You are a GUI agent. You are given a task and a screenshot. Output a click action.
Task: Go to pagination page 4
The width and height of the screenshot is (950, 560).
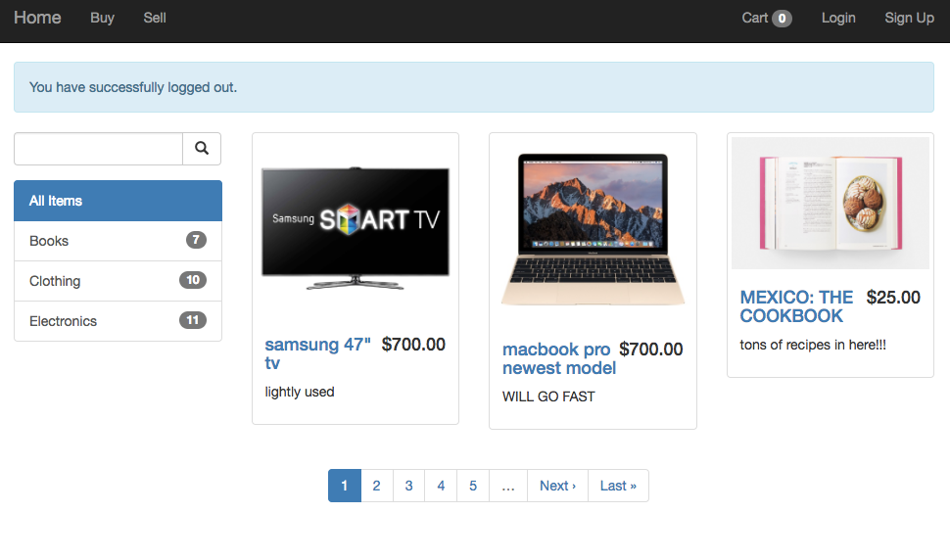tap(441, 486)
